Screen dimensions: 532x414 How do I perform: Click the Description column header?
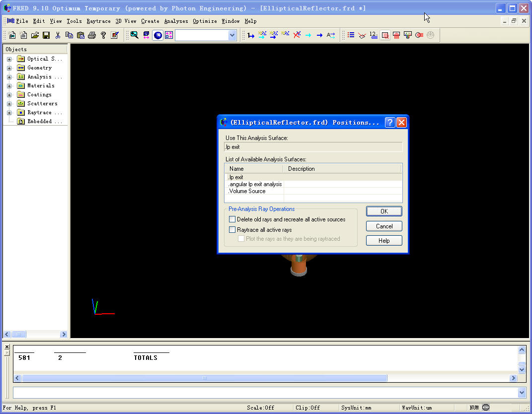click(342, 168)
